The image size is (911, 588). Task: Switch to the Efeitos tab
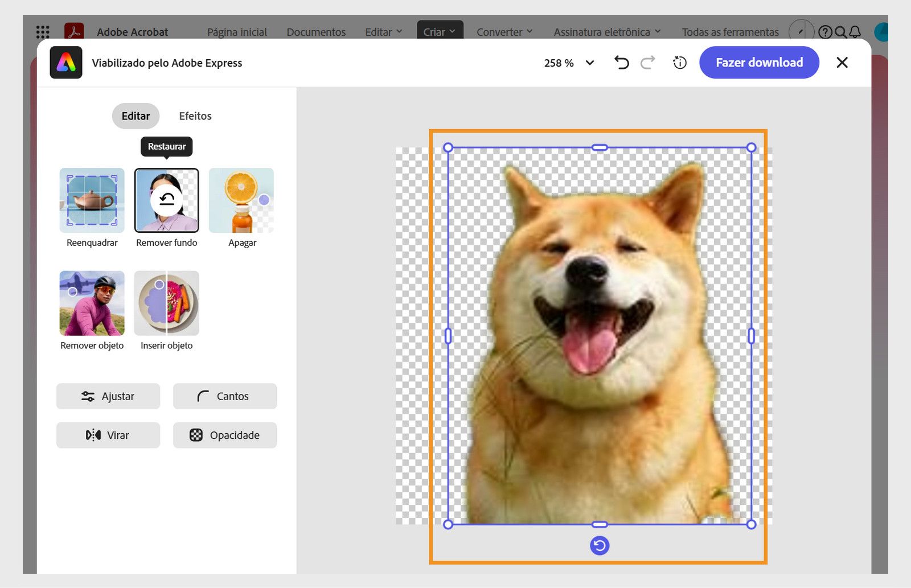(195, 116)
